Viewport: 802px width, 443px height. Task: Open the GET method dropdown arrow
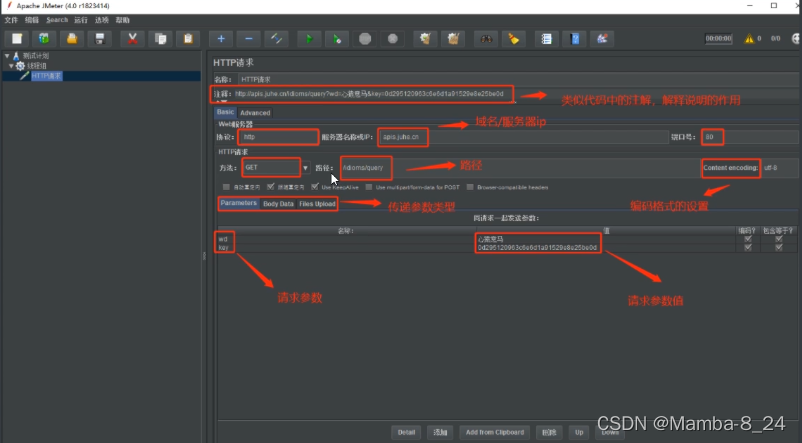[305, 168]
